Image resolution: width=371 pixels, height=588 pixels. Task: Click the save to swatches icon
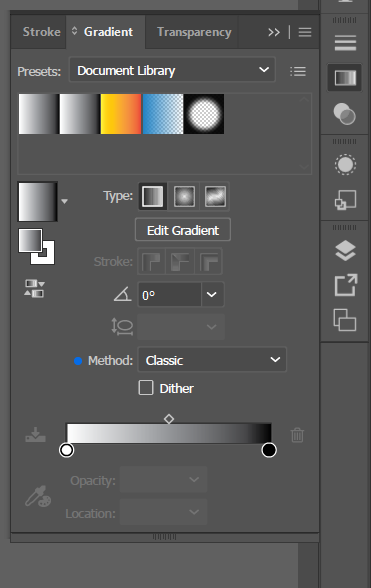click(35, 435)
